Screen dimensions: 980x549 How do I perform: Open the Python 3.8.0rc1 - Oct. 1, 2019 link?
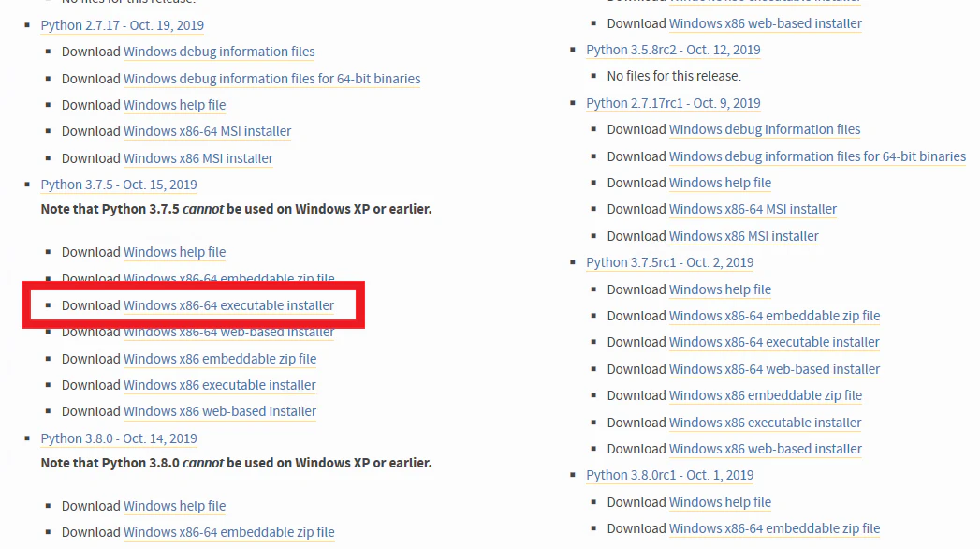pos(670,475)
